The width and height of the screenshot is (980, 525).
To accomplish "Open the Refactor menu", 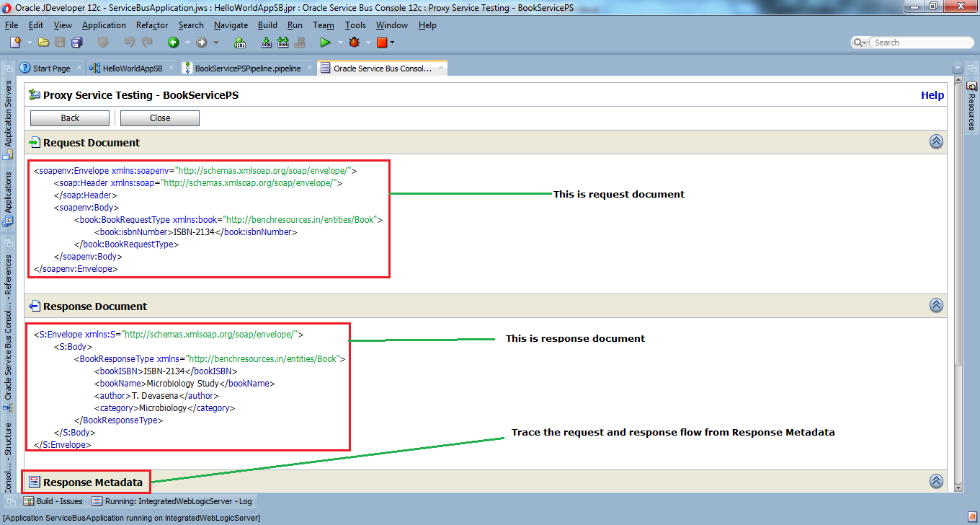I will point(152,25).
